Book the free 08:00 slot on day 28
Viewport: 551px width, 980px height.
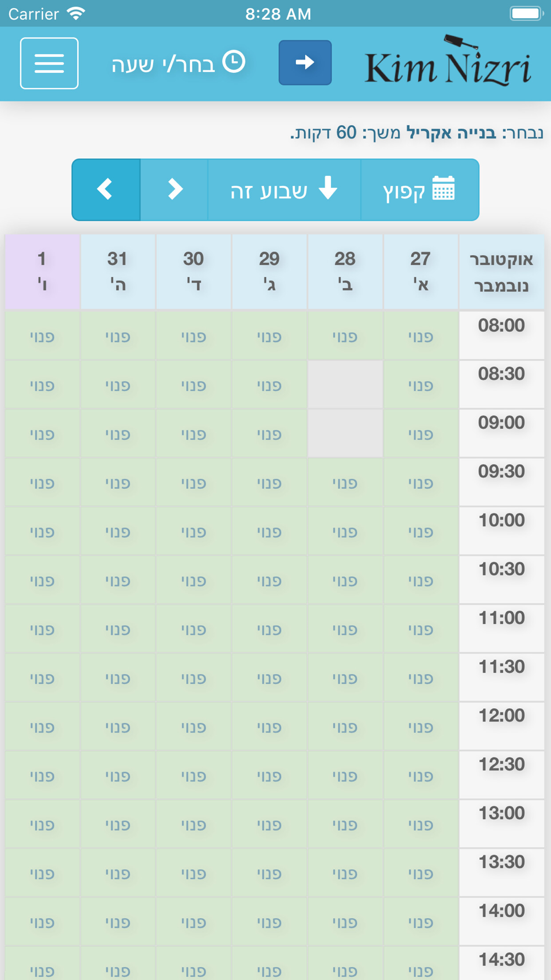(345, 336)
